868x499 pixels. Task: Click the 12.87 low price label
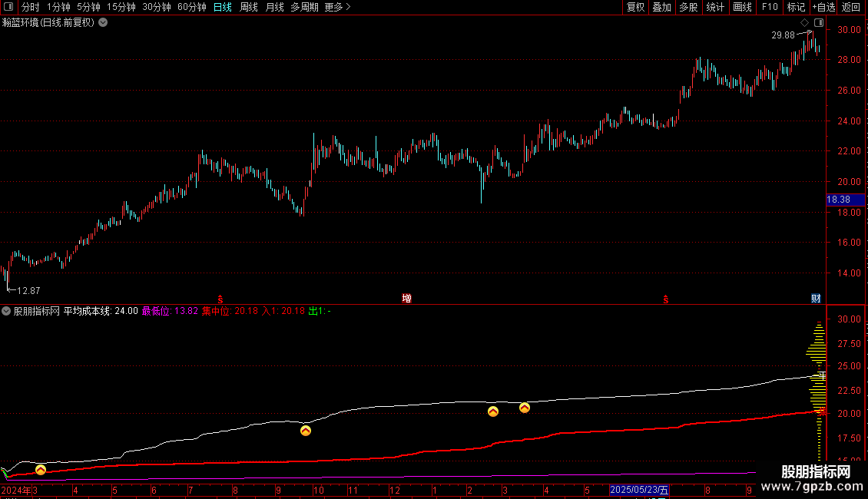pyautogui.click(x=28, y=290)
